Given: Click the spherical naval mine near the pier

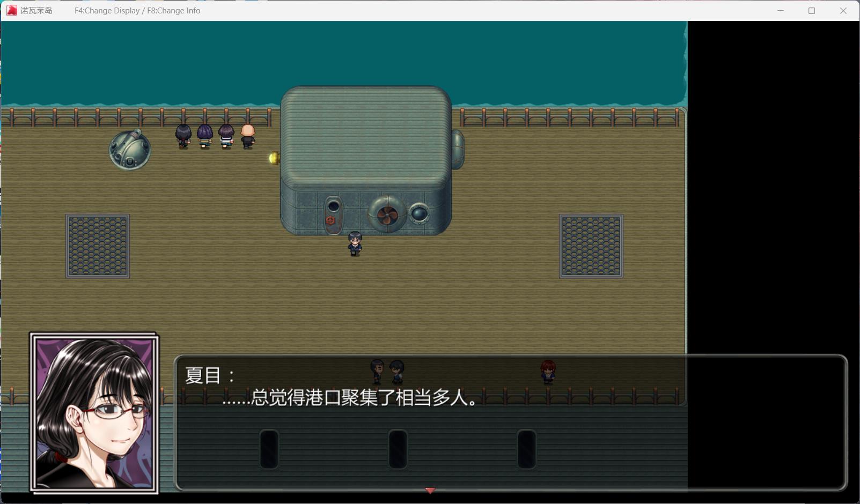Looking at the screenshot, I should point(129,151).
